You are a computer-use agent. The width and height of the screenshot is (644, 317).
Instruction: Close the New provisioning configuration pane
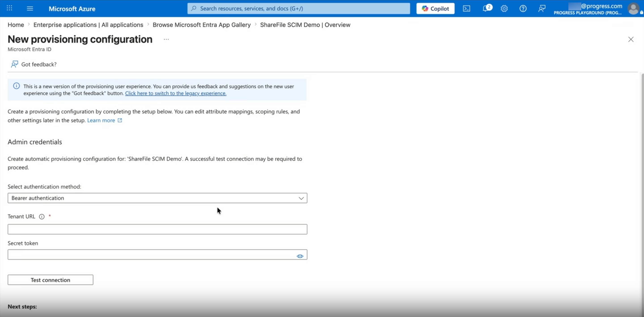coord(631,39)
